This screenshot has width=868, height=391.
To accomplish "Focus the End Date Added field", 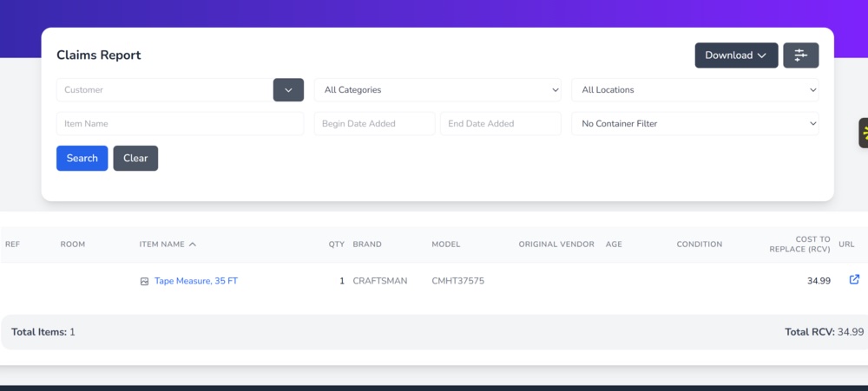I will [501, 123].
